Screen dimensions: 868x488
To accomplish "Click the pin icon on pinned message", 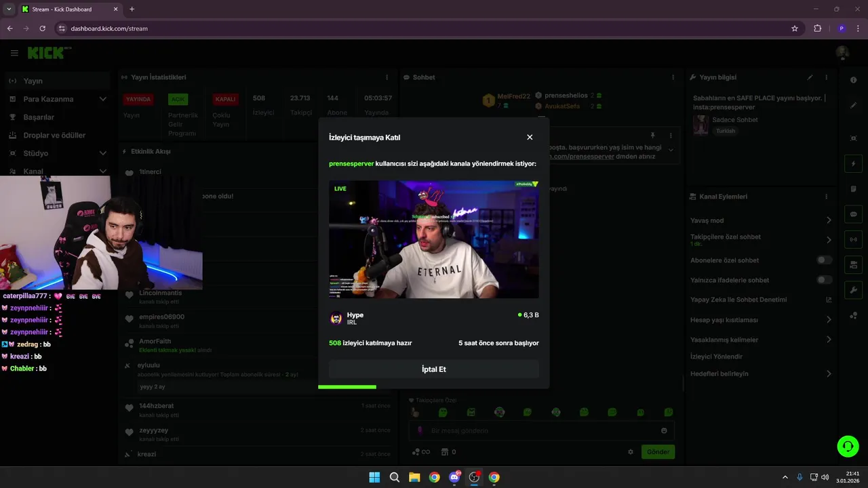I will [652, 136].
